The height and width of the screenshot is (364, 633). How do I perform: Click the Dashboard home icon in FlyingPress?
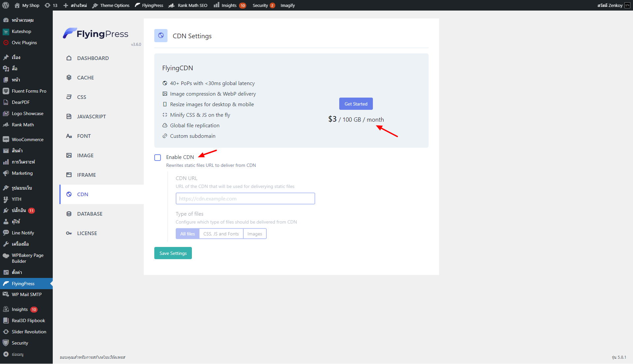[69, 58]
